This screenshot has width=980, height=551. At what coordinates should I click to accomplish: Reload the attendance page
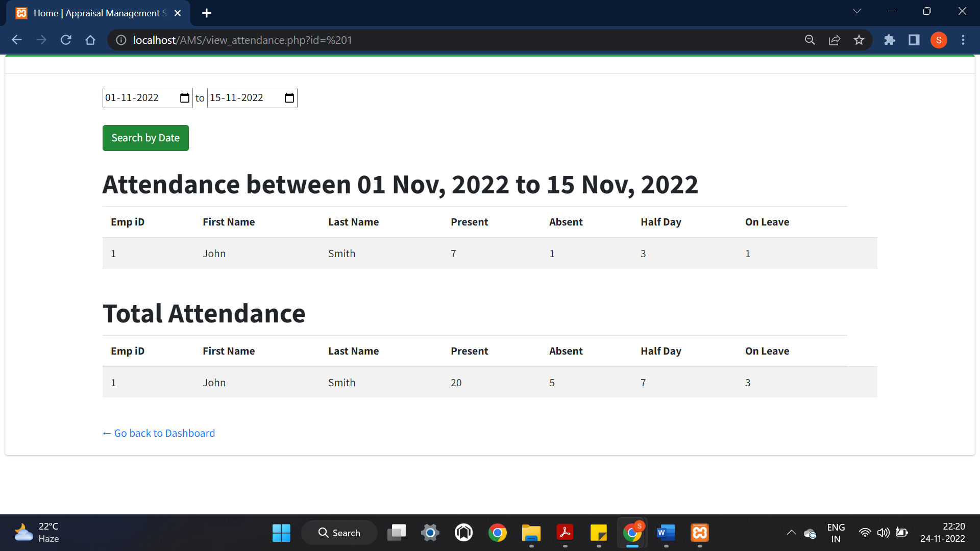click(66, 40)
